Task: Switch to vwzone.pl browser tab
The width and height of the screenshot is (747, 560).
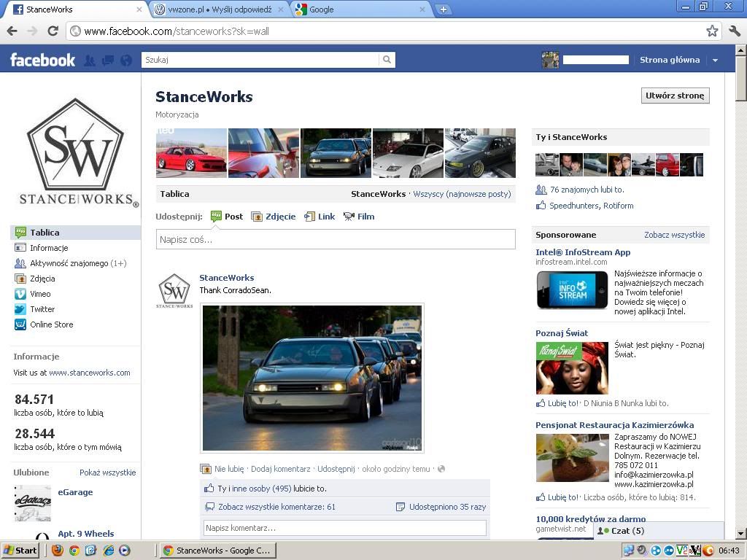Action: click(220, 9)
